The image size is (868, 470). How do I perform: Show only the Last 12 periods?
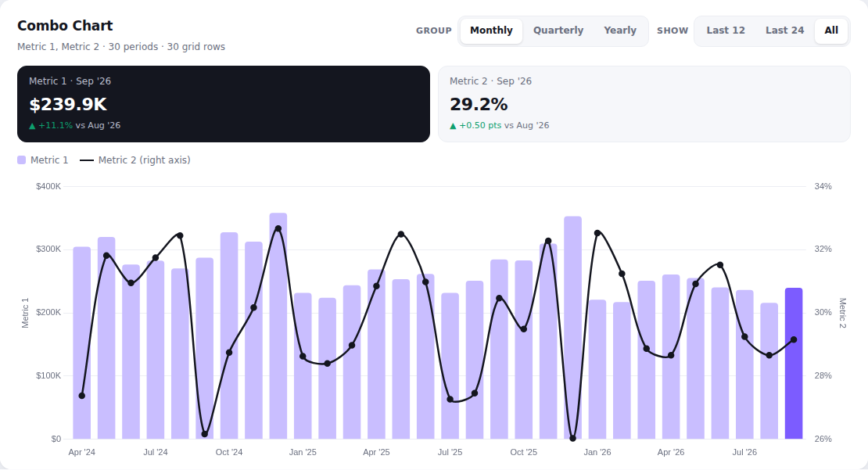coord(725,30)
